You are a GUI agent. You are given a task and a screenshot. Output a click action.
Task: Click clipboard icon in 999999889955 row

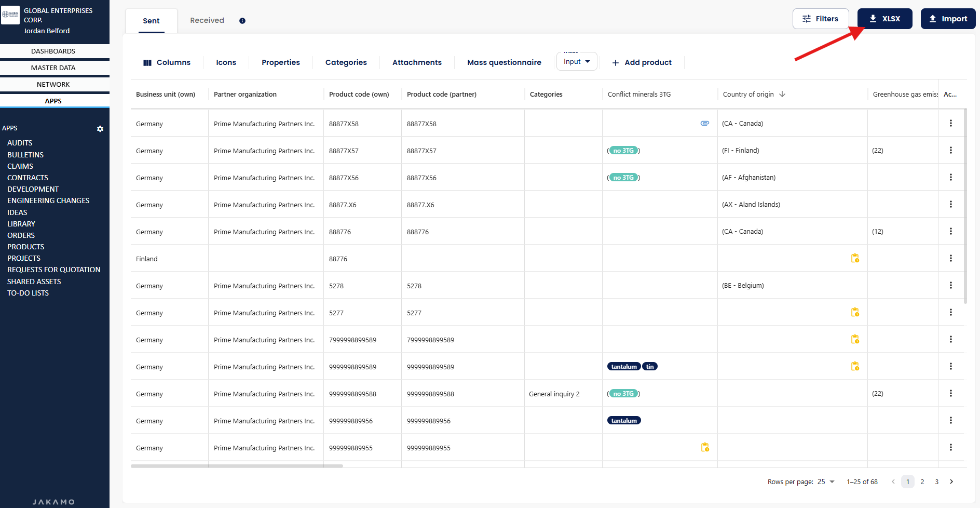pyautogui.click(x=705, y=448)
